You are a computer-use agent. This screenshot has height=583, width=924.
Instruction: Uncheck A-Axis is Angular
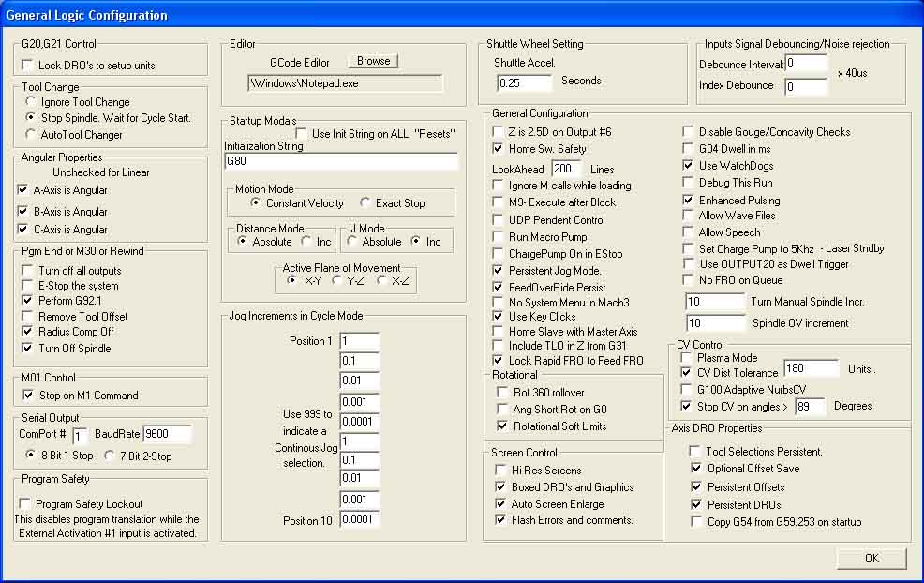click(x=22, y=190)
